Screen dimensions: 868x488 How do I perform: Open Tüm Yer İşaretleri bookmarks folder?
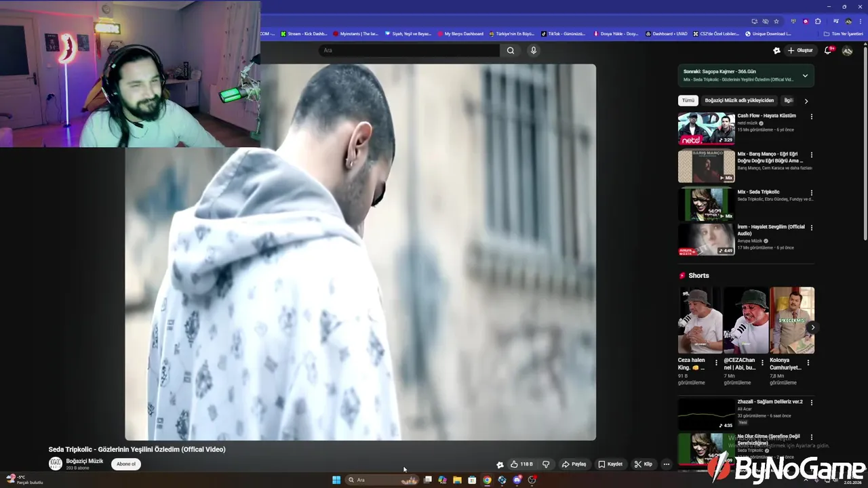click(843, 33)
